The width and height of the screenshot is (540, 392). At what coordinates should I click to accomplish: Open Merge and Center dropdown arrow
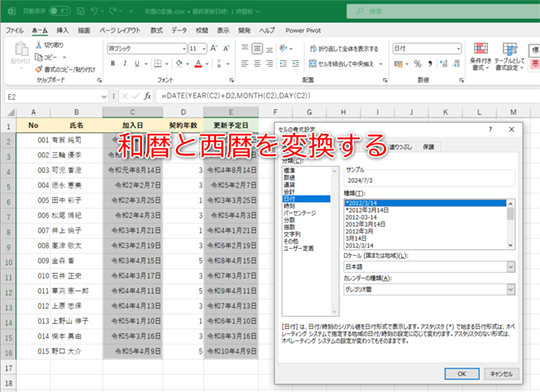click(x=381, y=64)
